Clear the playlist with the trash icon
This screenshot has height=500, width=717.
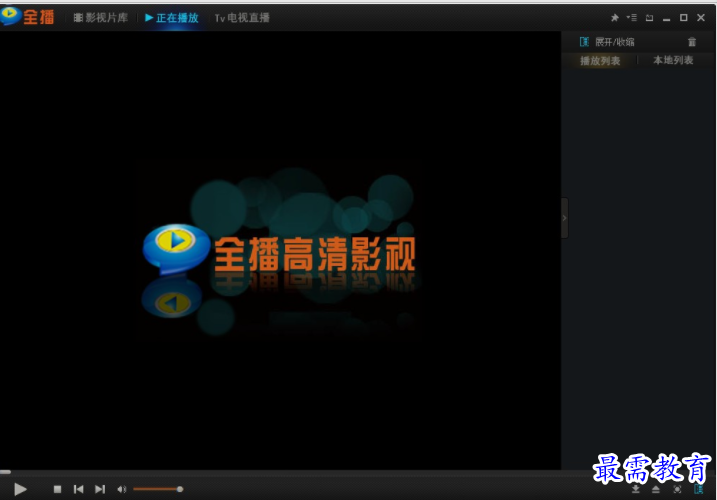692,42
